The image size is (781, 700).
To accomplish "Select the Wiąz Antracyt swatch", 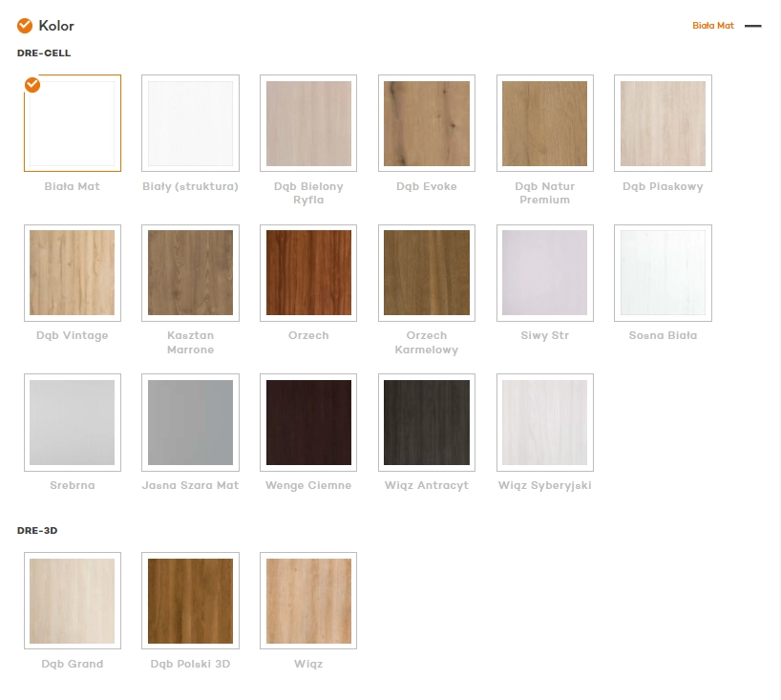I will pyautogui.click(x=427, y=422).
